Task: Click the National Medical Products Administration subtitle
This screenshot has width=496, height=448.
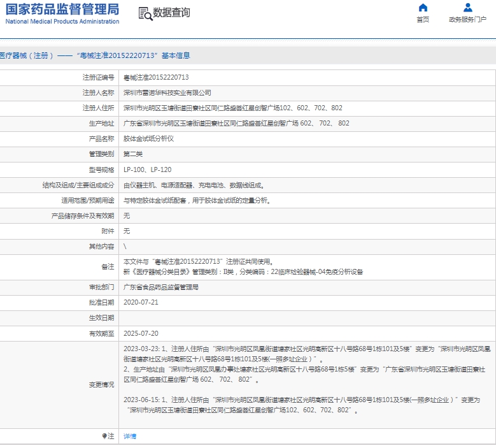Action: [62, 22]
